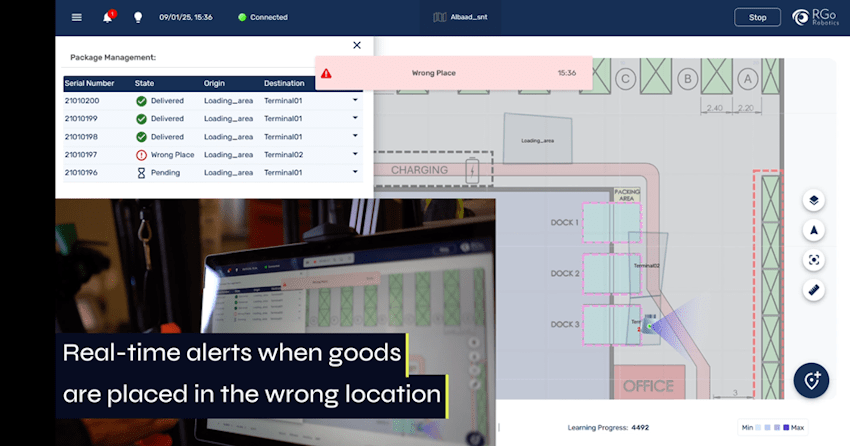Screen dimensions: 850x446
Task: Click the RGo Robotics logo
Action: click(814, 17)
